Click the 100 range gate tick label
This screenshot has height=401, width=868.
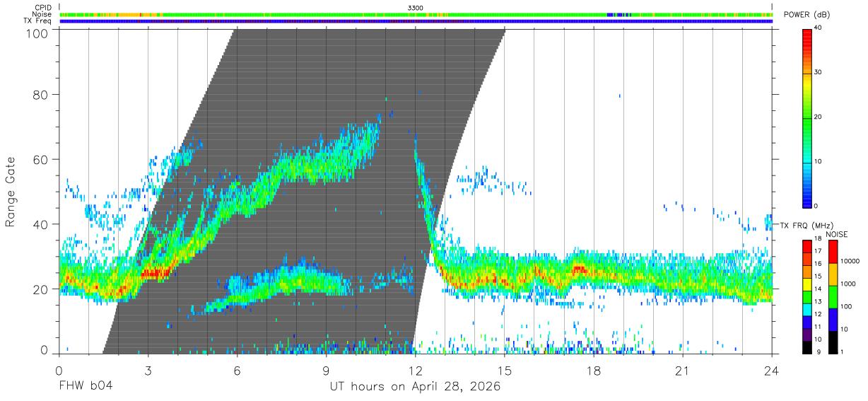pyautogui.click(x=36, y=33)
